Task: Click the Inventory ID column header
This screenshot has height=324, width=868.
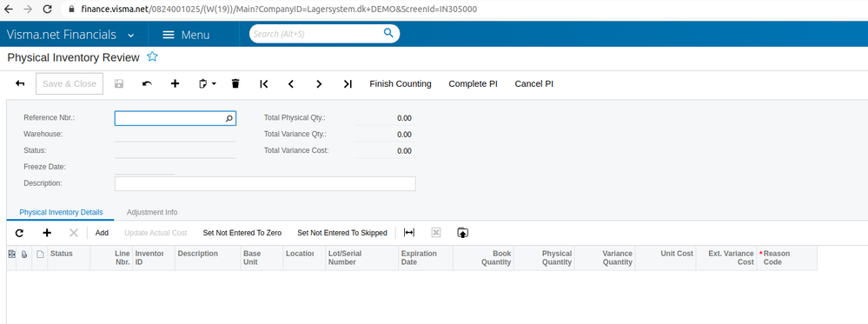Action: [x=154, y=258]
